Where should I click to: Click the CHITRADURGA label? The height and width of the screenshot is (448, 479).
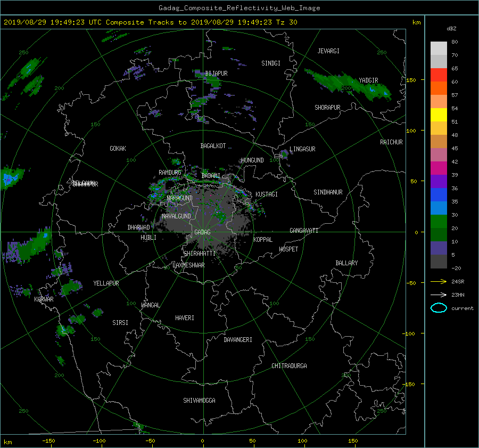289,366
